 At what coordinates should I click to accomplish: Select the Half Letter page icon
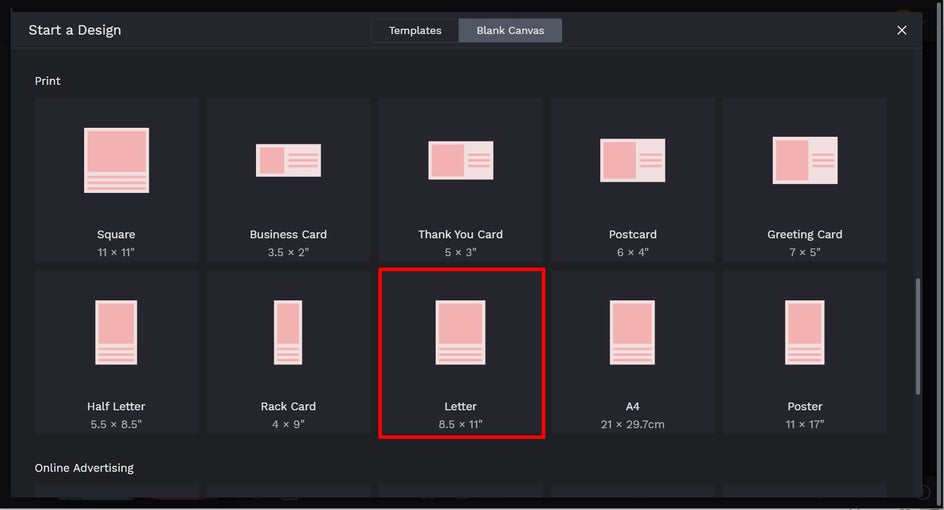[x=116, y=332]
